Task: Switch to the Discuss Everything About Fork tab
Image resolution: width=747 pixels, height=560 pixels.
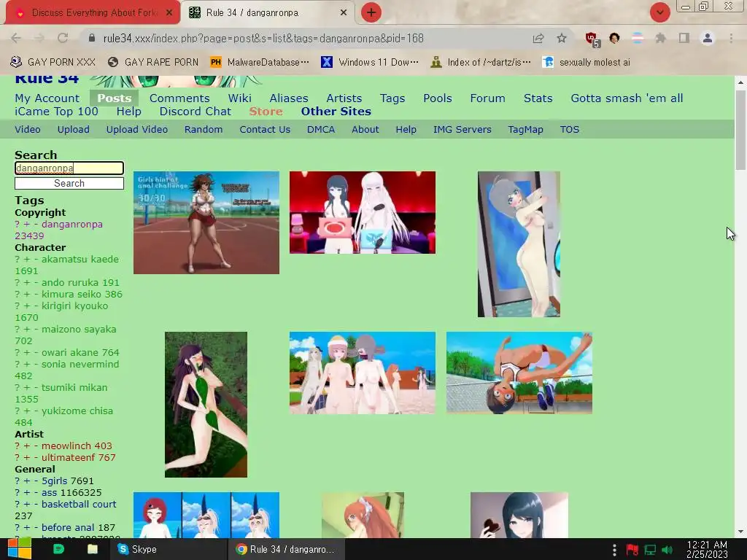Action: tap(93, 13)
